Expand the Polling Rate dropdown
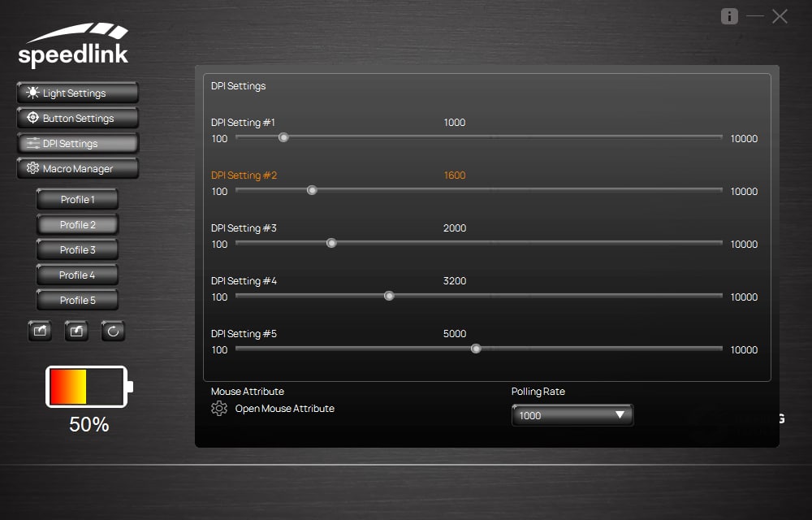The height and width of the screenshot is (520, 812). point(572,415)
